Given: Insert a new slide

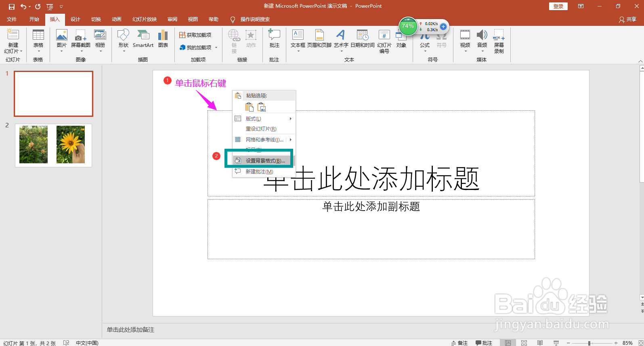Looking at the screenshot, I should point(13,41).
